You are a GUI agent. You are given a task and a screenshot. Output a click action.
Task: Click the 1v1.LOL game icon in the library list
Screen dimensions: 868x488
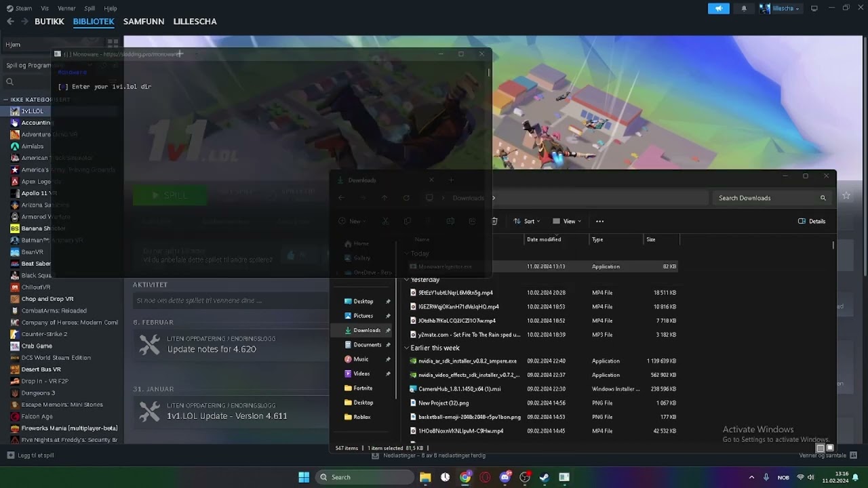(15, 111)
